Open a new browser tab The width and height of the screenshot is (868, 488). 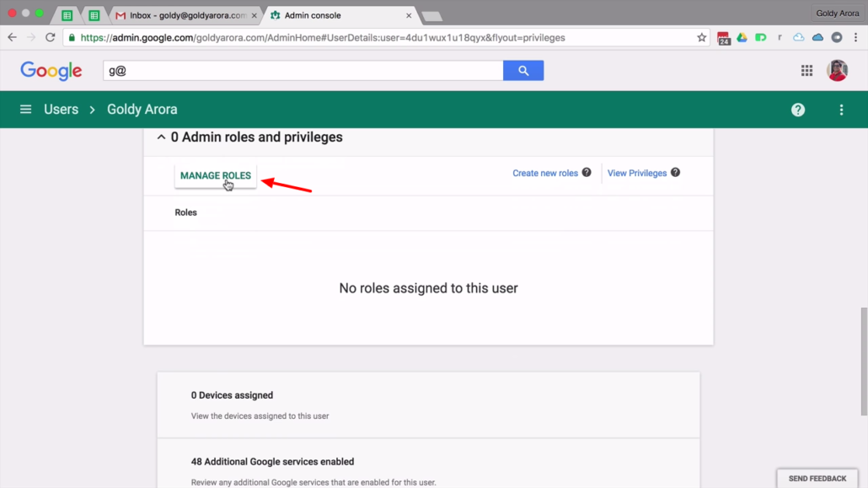(431, 17)
